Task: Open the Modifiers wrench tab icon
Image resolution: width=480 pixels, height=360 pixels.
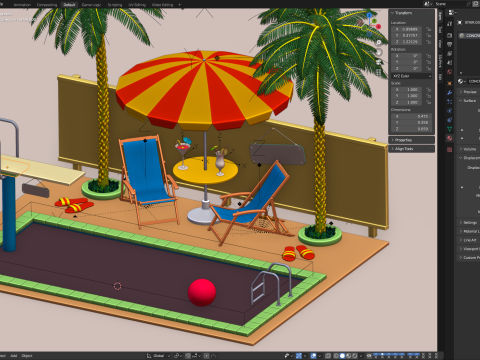Action: point(449,92)
